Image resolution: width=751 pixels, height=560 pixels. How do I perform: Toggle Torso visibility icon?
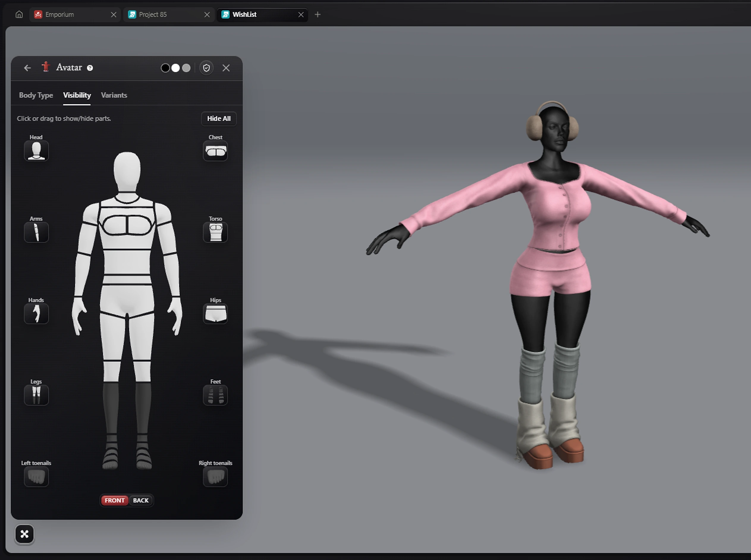point(215,232)
